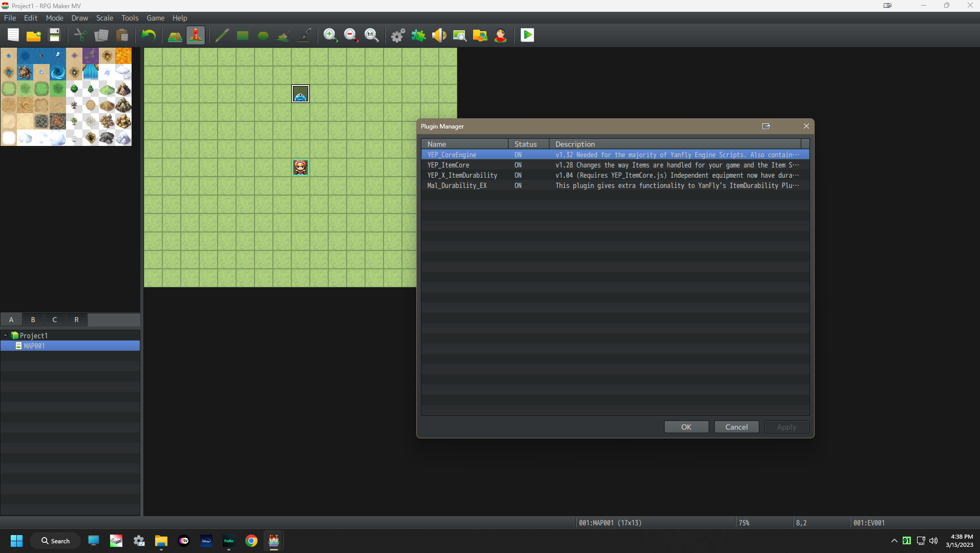Image resolution: width=980 pixels, height=553 pixels.
Task: Save the project with the floppy icon
Action: tap(54, 35)
